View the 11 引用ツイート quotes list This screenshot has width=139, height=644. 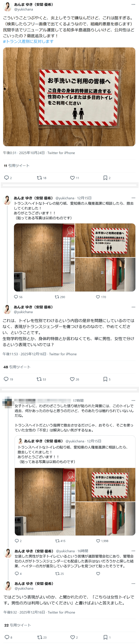coord(17,166)
